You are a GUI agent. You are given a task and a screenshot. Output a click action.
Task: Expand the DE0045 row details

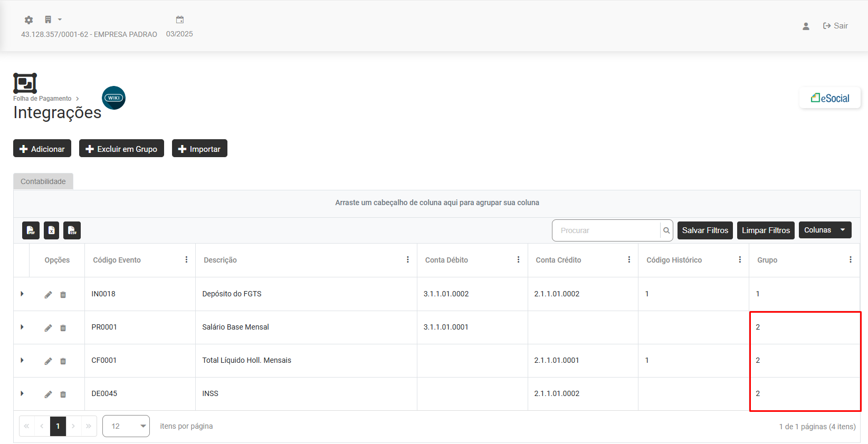tap(22, 393)
